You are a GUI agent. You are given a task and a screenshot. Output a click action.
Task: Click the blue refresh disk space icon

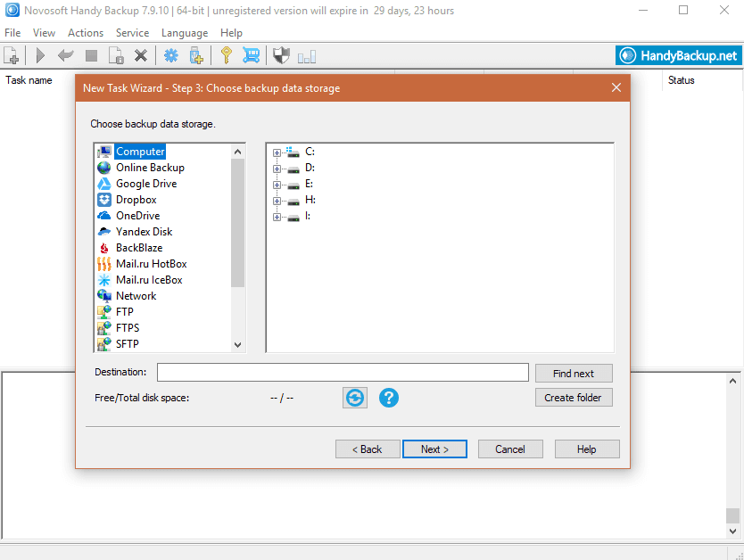tap(355, 398)
